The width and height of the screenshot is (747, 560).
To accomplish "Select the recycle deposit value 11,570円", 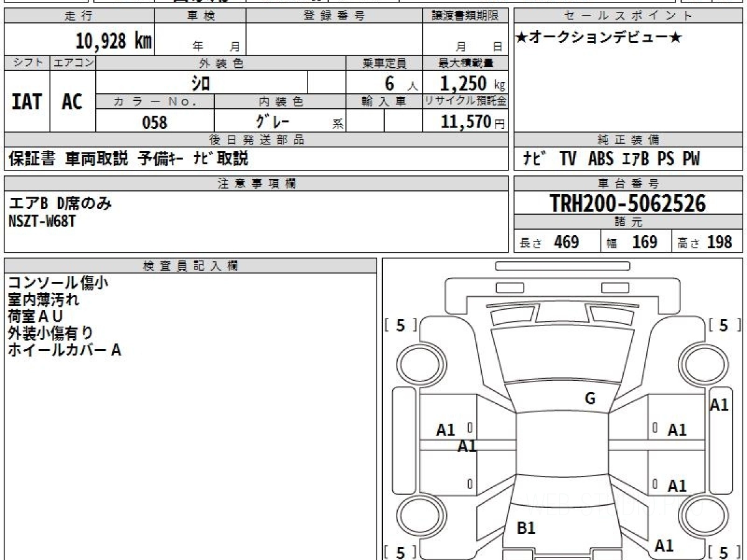I will click(x=473, y=121).
